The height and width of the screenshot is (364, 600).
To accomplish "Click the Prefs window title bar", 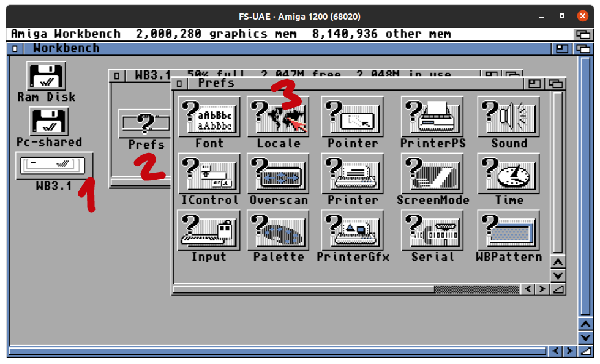I will (x=356, y=83).
